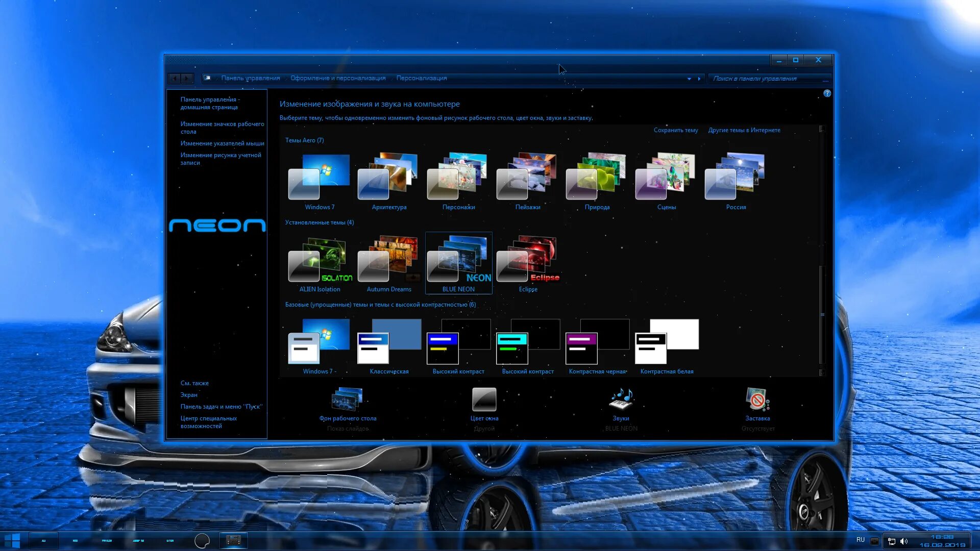
Task: Switch the RU language indicator
Action: click(x=861, y=540)
